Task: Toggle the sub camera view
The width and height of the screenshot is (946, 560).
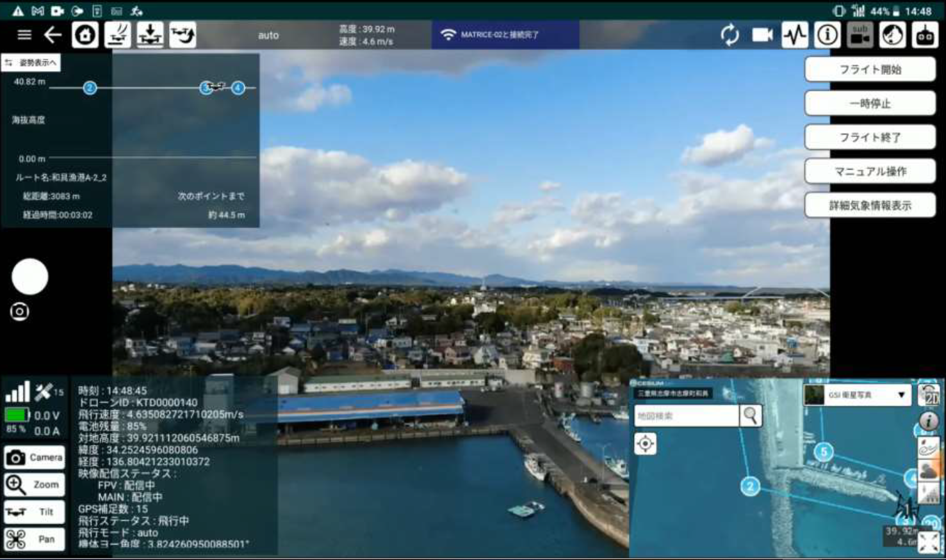Action: (x=860, y=35)
